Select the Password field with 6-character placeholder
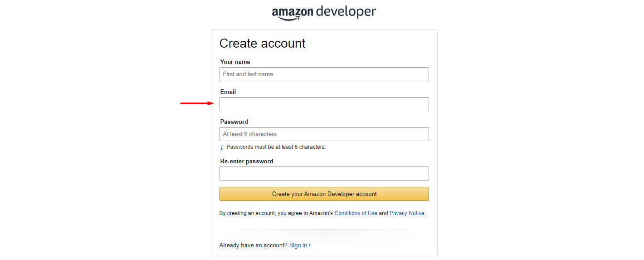This screenshot has height=260, width=644. [x=324, y=134]
